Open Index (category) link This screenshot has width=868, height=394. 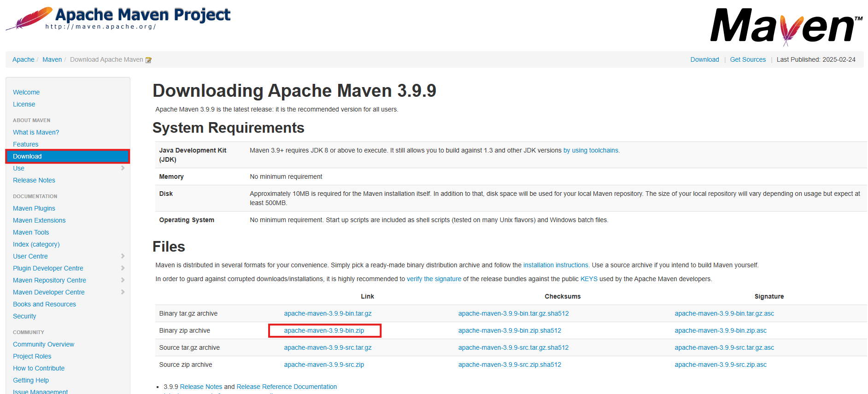(36, 244)
